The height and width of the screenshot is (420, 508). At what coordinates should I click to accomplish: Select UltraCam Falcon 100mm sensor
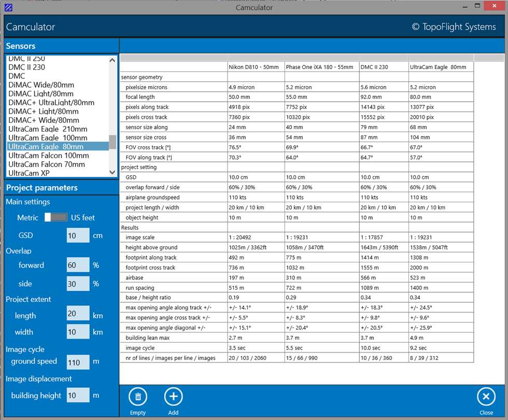(x=49, y=155)
